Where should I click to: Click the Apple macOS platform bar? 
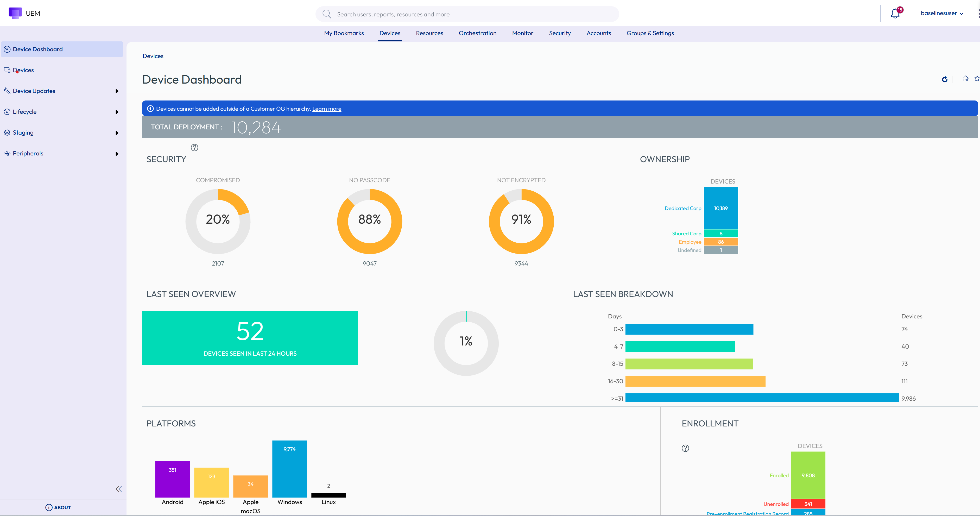250,486
